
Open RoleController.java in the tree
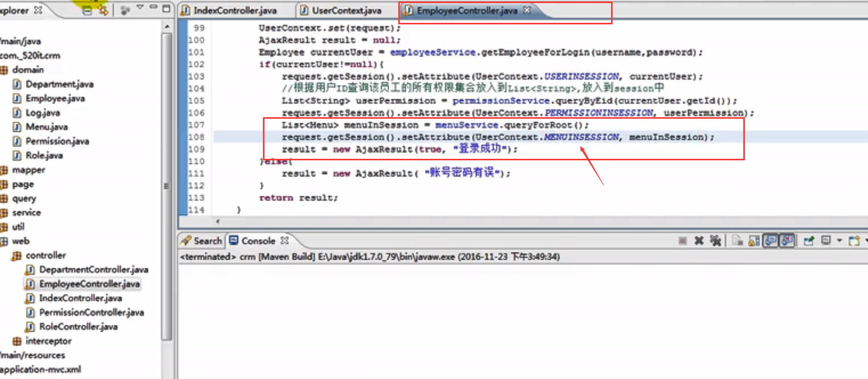click(x=78, y=326)
